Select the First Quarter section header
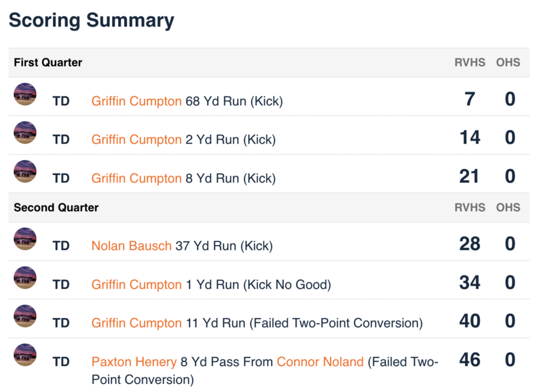 pyautogui.click(x=47, y=62)
